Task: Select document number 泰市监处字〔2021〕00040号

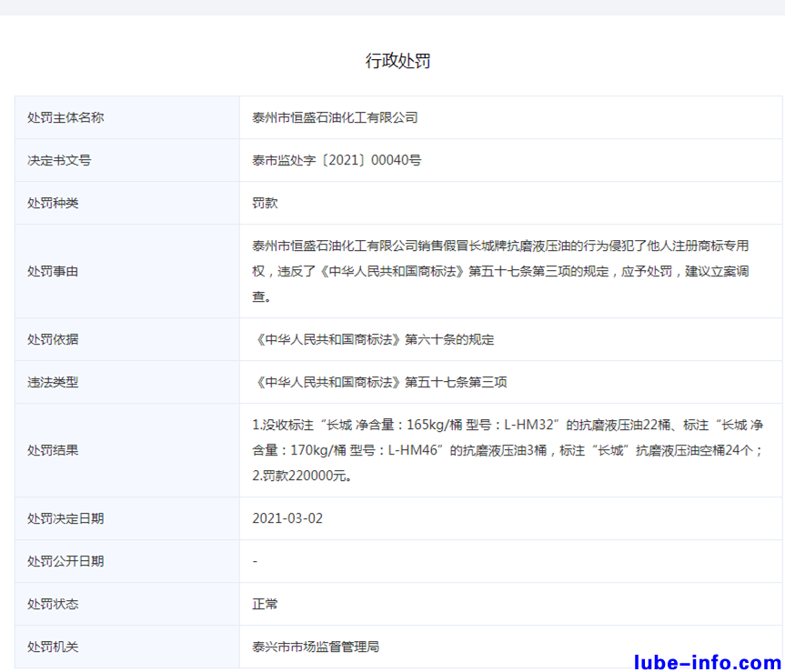Action: pos(337,160)
